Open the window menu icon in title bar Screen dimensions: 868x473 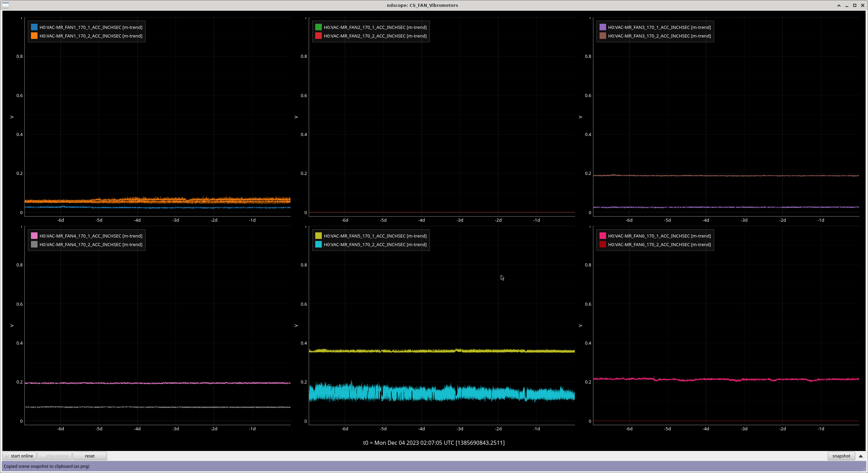(x=6, y=5)
